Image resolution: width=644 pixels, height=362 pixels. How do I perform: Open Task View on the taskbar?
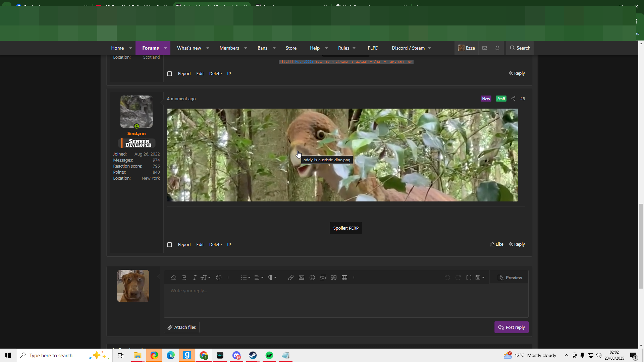(121, 355)
